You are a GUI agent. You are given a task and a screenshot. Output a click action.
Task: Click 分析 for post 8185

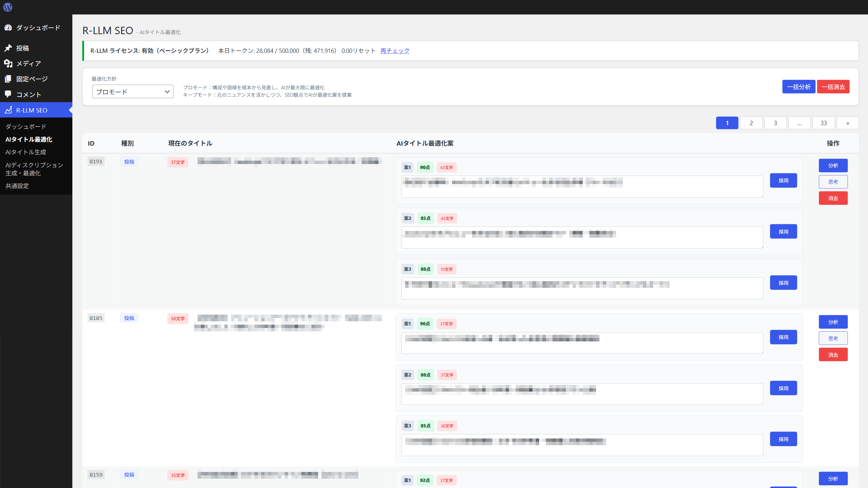[x=833, y=322]
